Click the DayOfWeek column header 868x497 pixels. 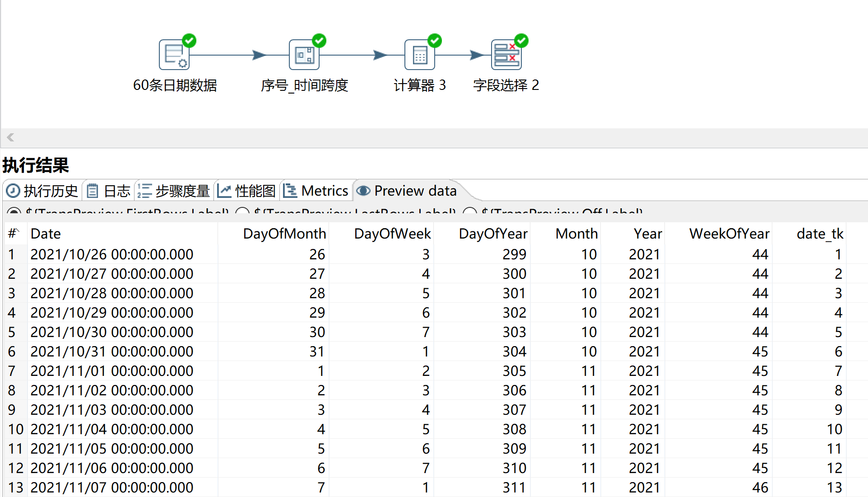[392, 234]
